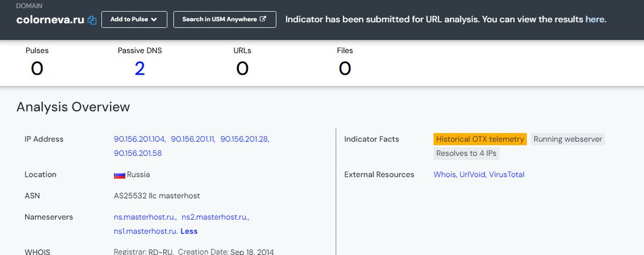The height and width of the screenshot is (255, 644).
Task: Open the UrlVoid external resource
Action: coord(473,174)
